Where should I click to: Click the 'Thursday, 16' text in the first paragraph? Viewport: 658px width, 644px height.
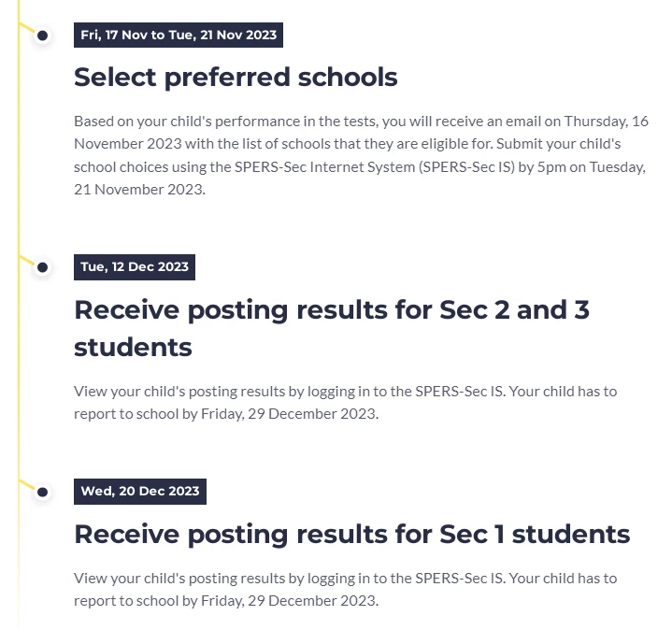(x=606, y=122)
